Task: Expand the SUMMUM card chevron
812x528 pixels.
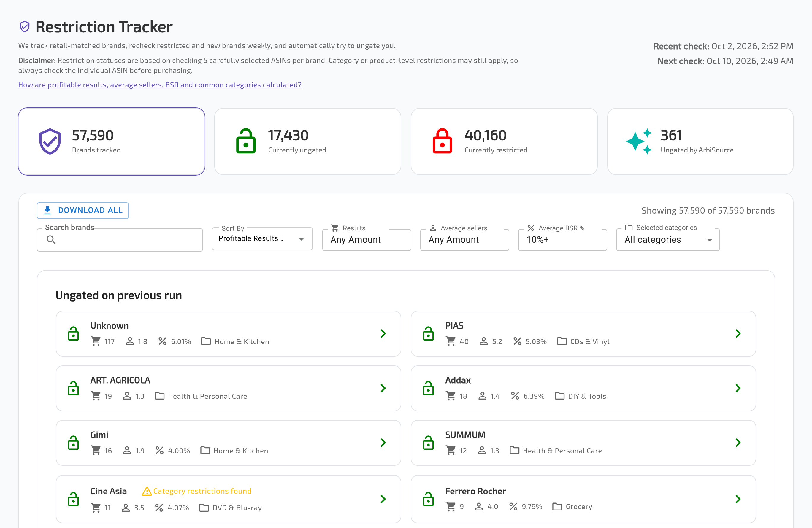Action: (x=738, y=443)
